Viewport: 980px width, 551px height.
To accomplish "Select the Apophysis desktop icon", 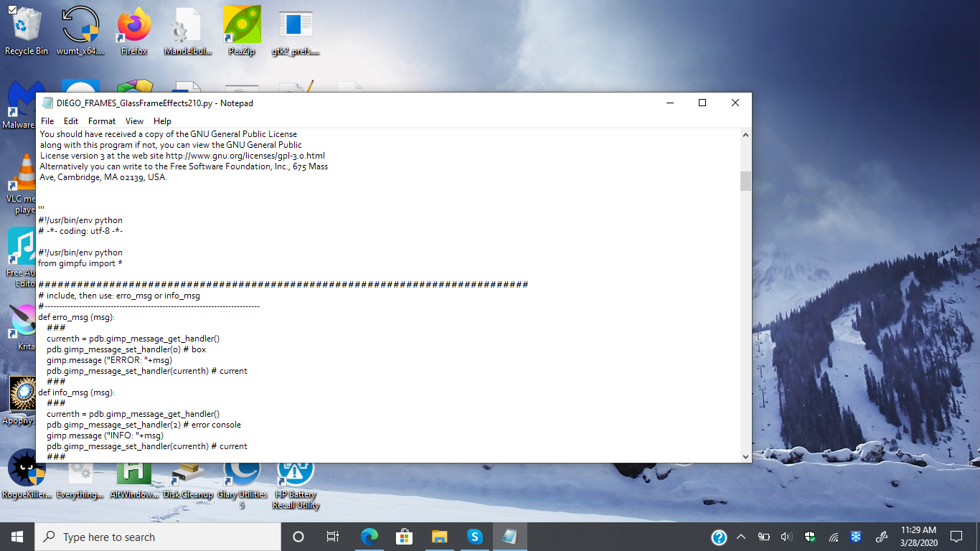I will click(21, 400).
